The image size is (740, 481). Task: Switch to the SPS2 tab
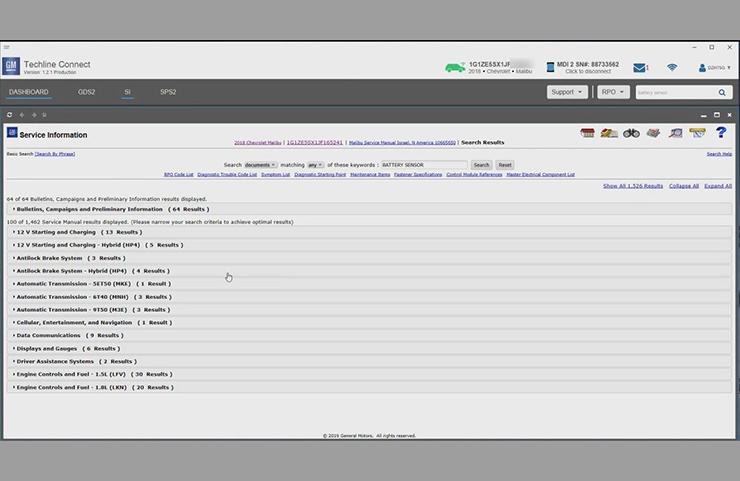(168, 92)
